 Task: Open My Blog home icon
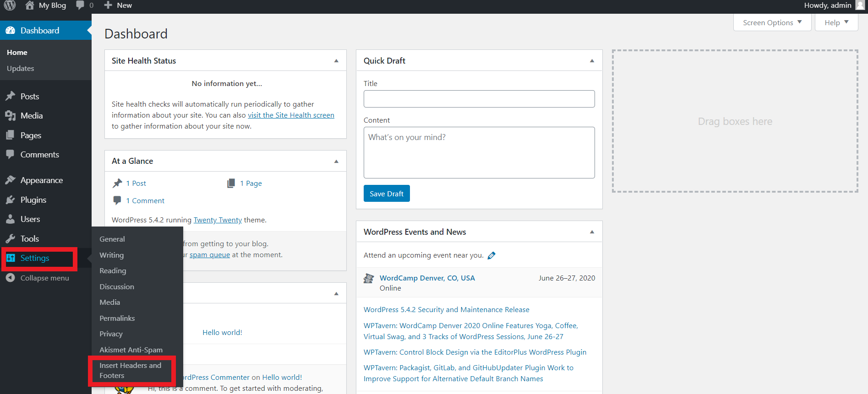[x=30, y=5]
